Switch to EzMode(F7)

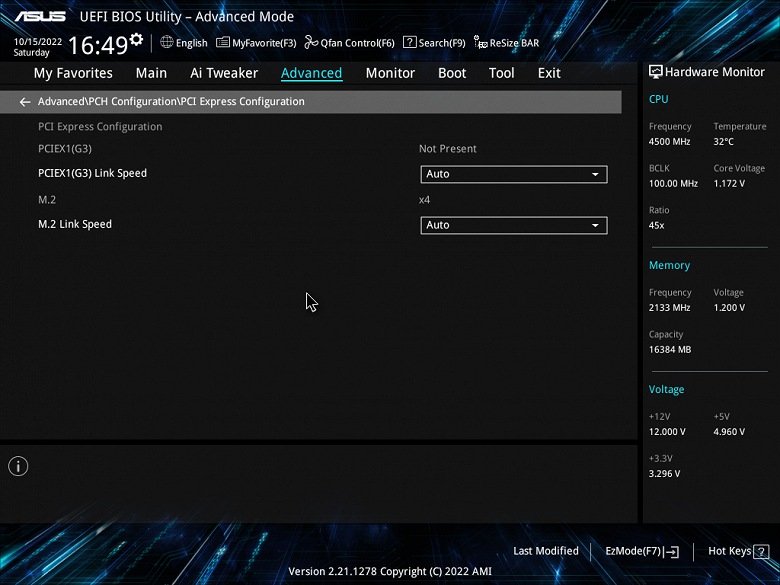pyautogui.click(x=642, y=551)
